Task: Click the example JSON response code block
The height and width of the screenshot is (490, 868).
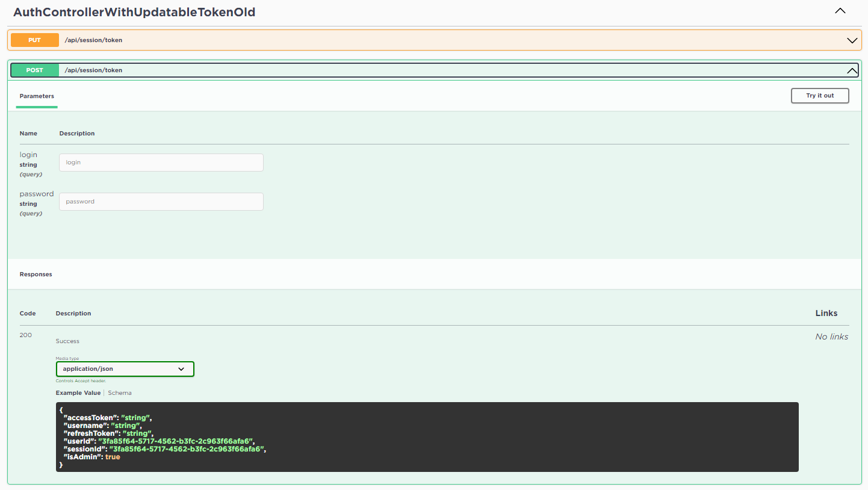Action: [427, 437]
